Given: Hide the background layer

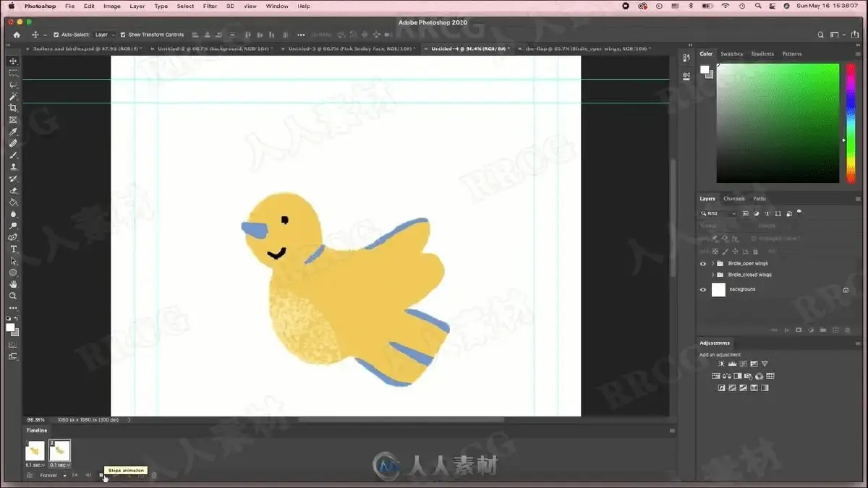Looking at the screenshot, I should point(702,289).
